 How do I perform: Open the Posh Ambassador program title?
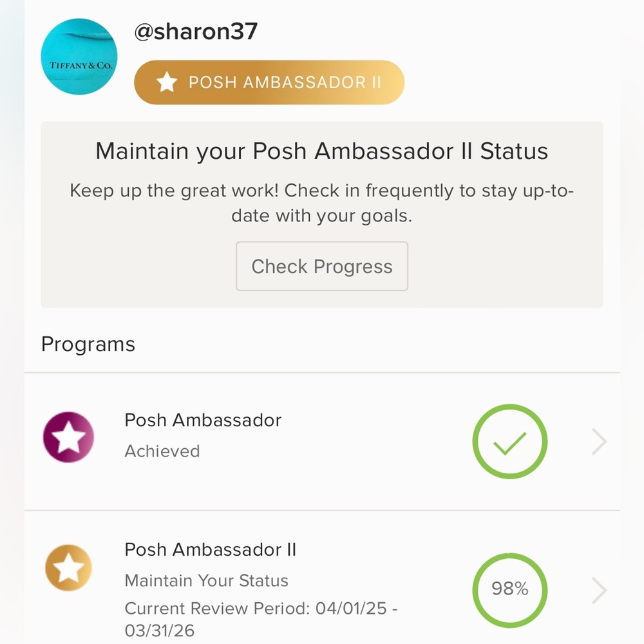click(x=203, y=420)
